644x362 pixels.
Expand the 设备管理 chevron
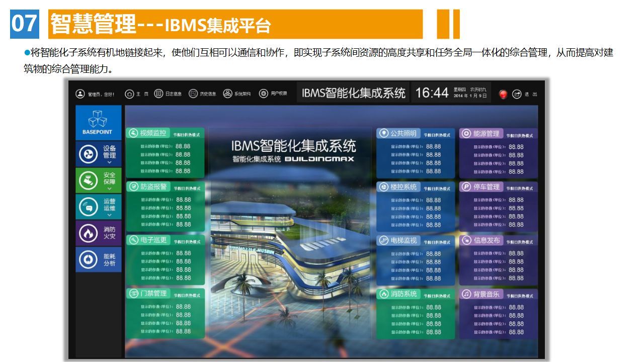pos(110,163)
